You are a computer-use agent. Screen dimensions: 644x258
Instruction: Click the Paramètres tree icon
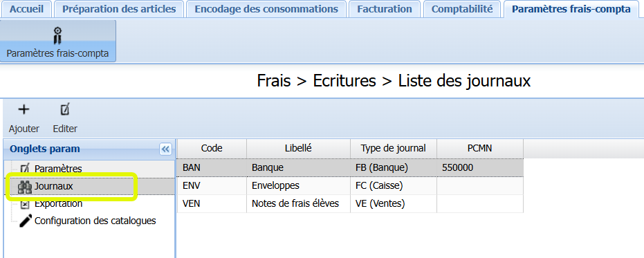(25, 169)
